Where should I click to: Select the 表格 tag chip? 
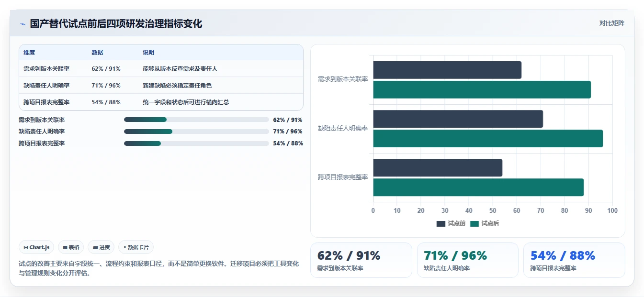pos(71,247)
